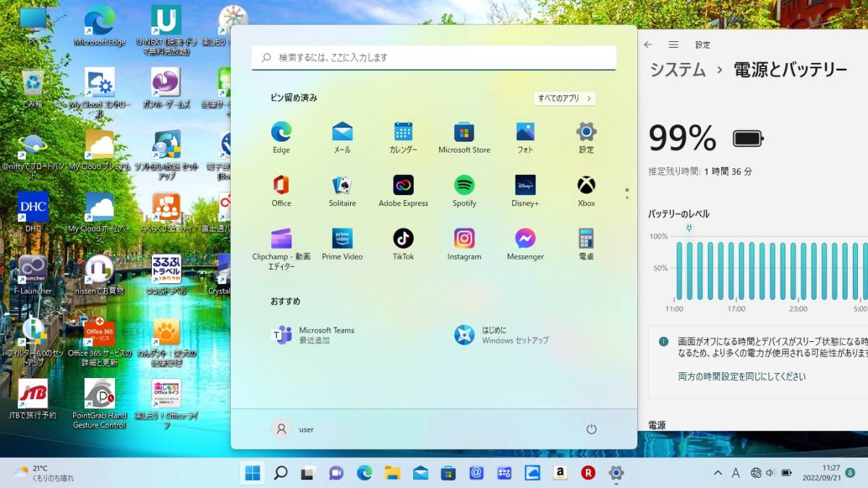The width and height of the screenshot is (868, 488).
Task: Open the フォト pinned app
Action: click(525, 137)
